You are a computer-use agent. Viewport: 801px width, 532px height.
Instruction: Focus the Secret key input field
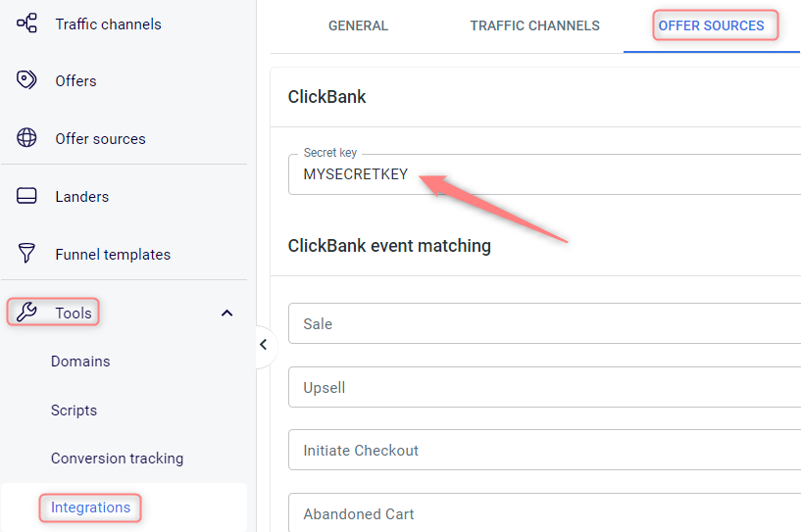[544, 174]
